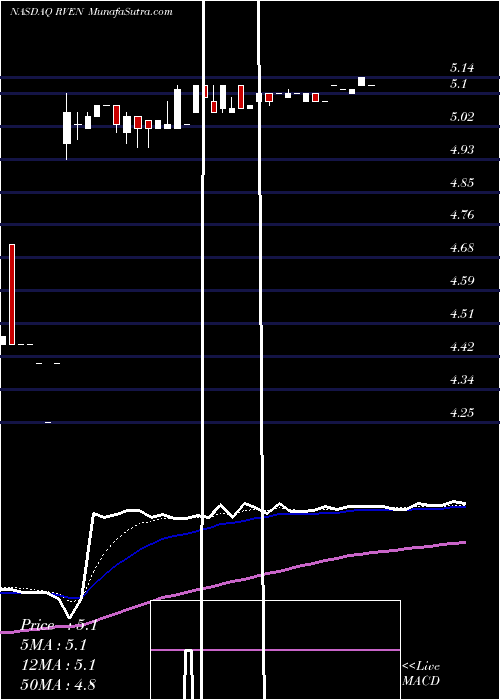500x700 pixels.
Task: Click the 5.14 price axis label
Action: click(x=462, y=68)
